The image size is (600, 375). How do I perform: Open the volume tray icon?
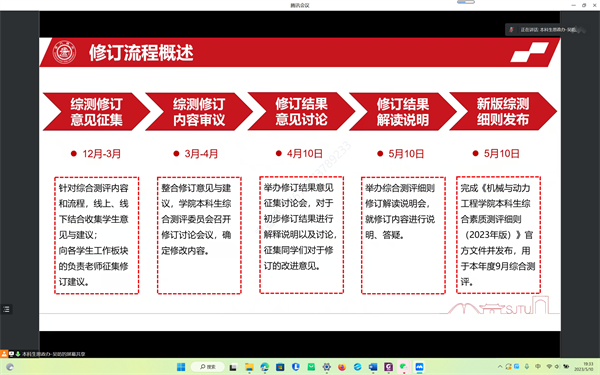coord(557,367)
